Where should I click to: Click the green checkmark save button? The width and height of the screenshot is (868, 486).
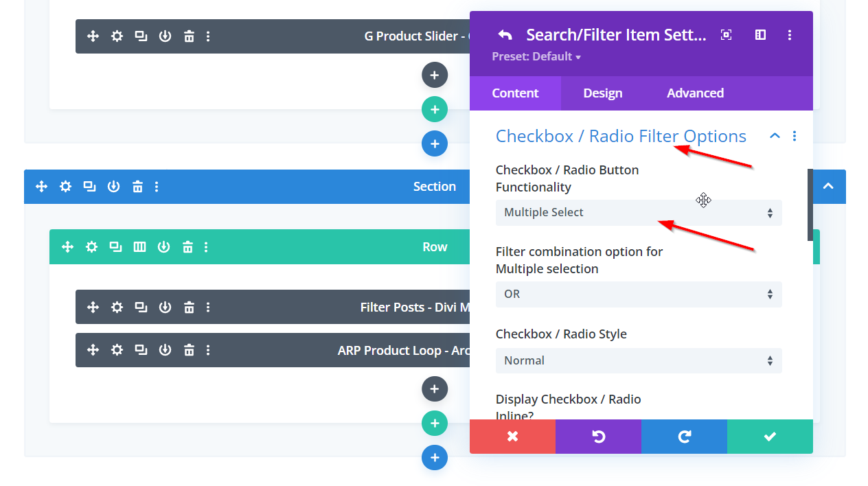(x=770, y=437)
